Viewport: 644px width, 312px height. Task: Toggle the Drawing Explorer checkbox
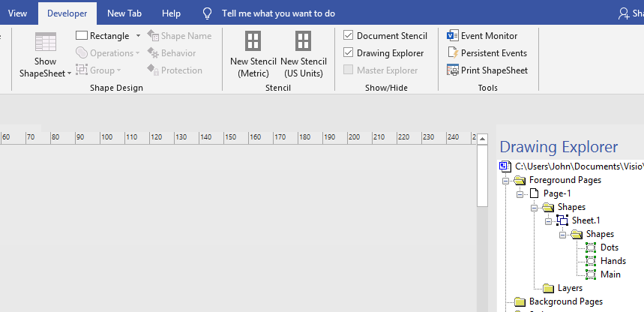coord(349,52)
